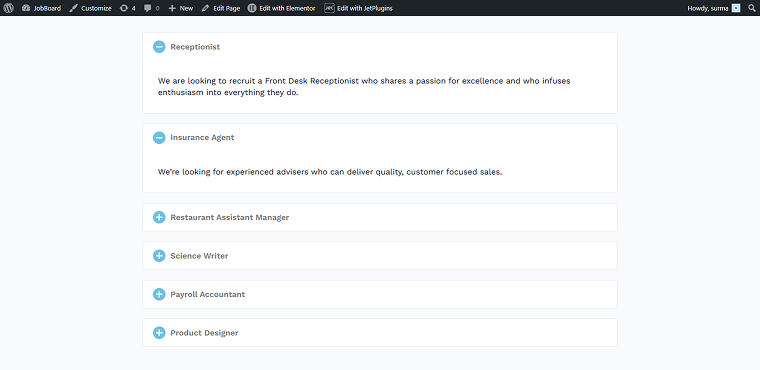The width and height of the screenshot is (760, 370).
Task: Expand the Product Designer plus icon
Action: (x=159, y=333)
